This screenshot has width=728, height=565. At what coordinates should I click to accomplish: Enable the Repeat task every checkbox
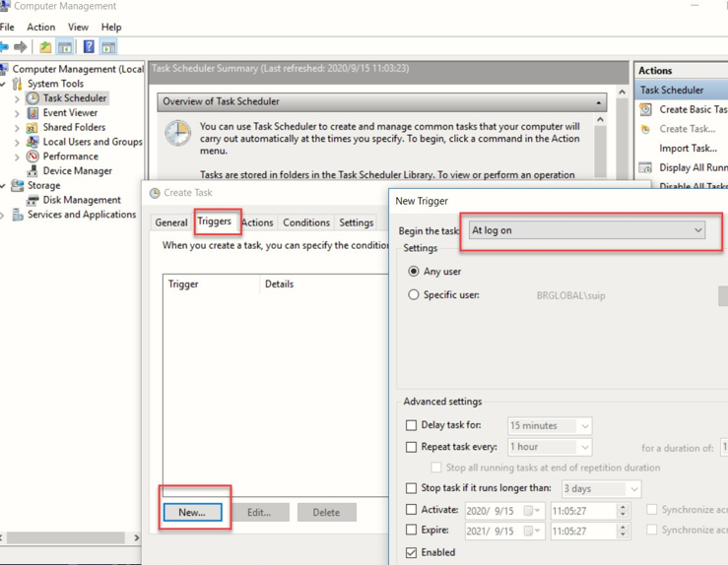(412, 447)
